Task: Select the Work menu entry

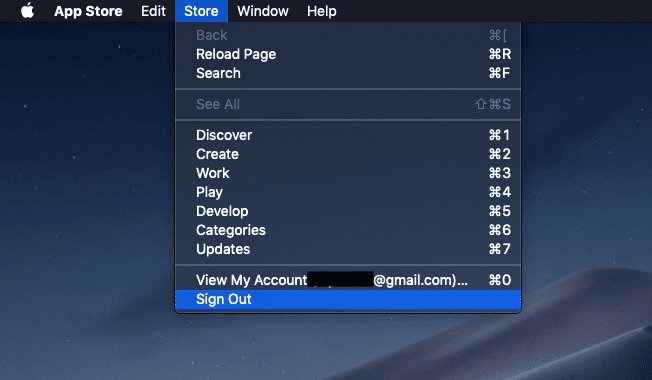Action: (348, 173)
